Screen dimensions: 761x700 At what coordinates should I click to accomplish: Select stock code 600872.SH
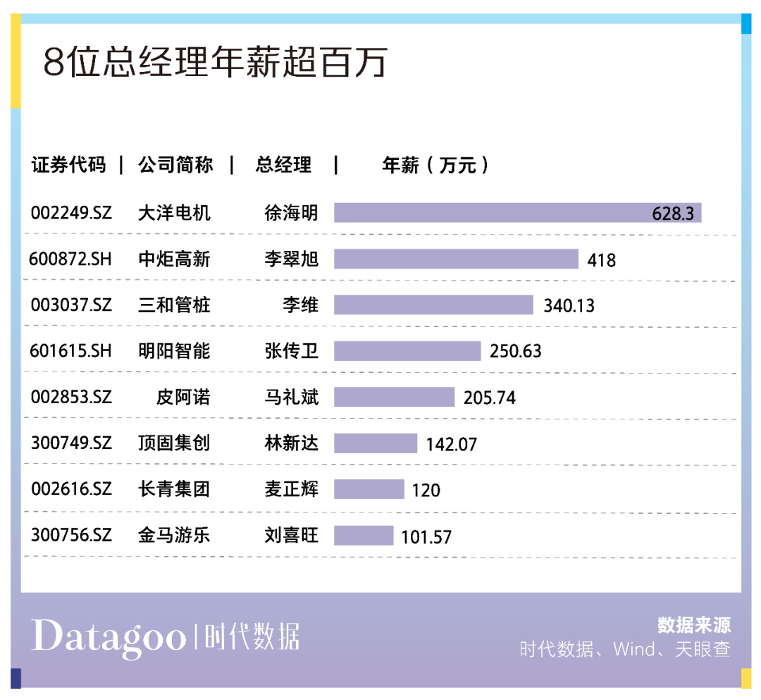pos(70,259)
